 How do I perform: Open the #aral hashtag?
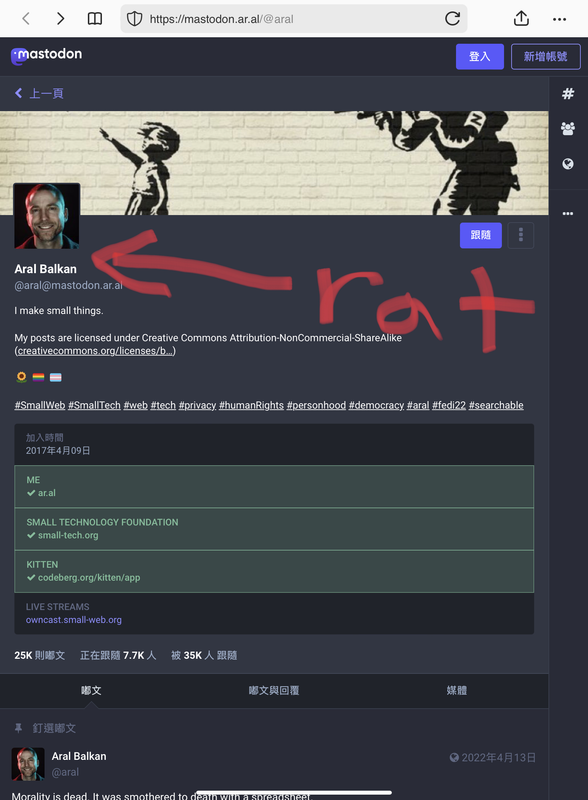418,406
